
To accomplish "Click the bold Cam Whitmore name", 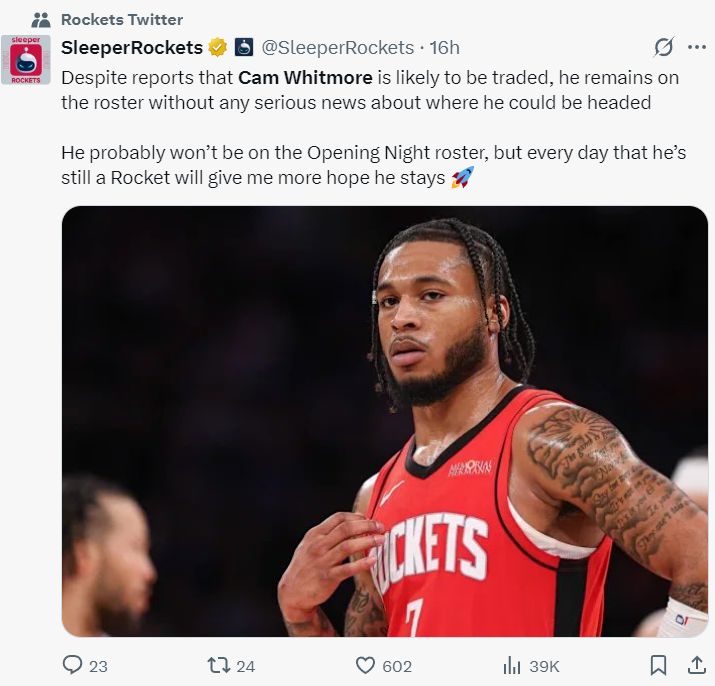I will tap(300, 78).
